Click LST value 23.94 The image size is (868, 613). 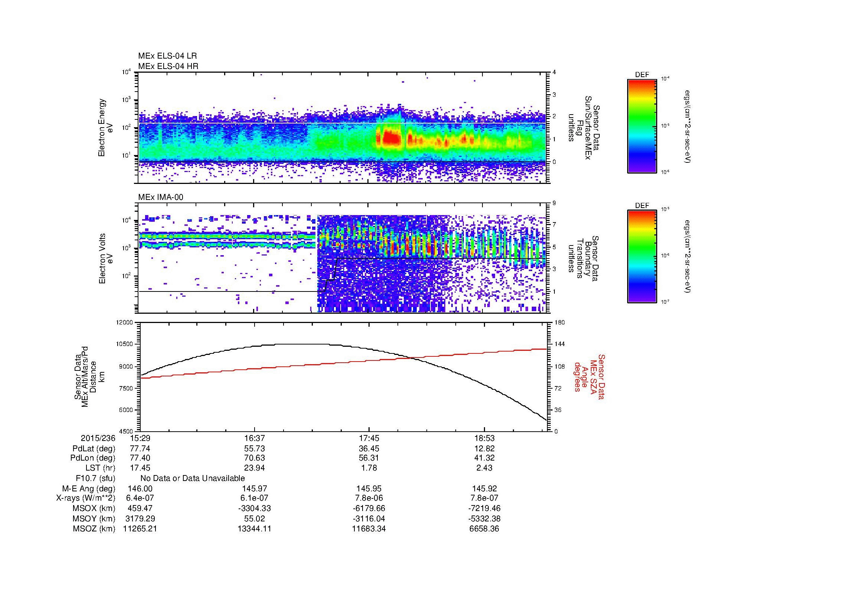tap(255, 468)
